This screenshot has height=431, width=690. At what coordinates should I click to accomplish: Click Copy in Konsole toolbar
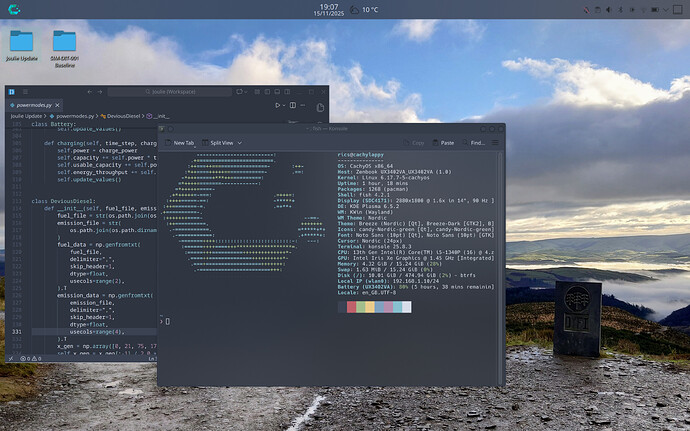(x=414, y=143)
